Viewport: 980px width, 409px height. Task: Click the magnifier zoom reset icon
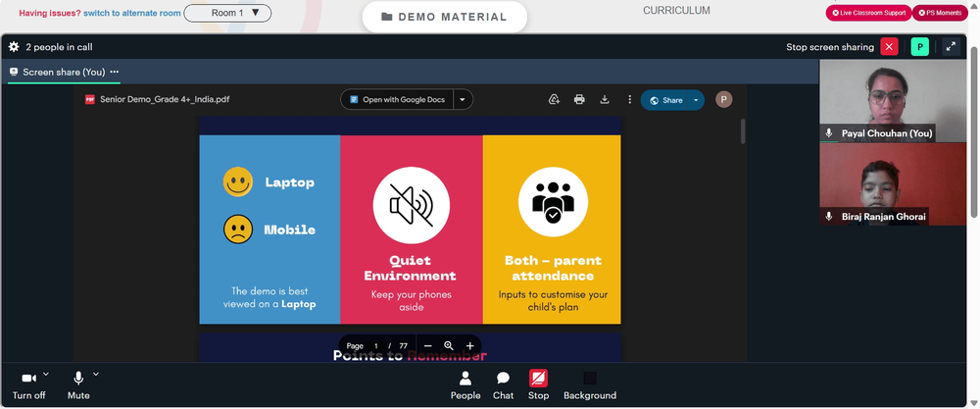[449, 346]
